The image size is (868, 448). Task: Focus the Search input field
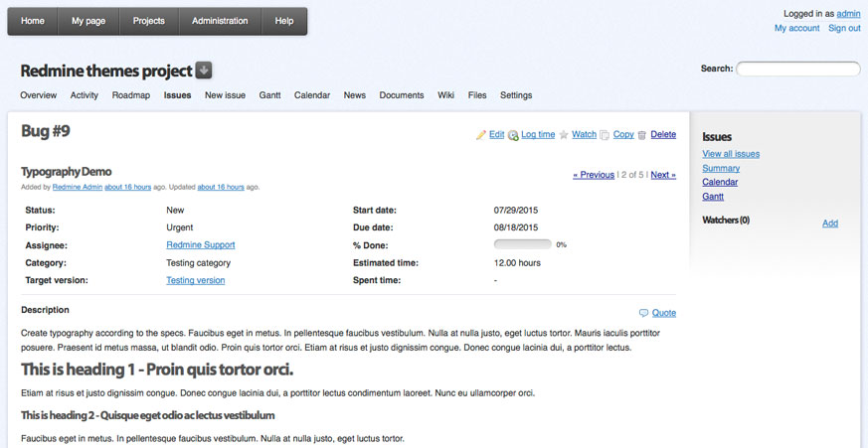click(798, 69)
